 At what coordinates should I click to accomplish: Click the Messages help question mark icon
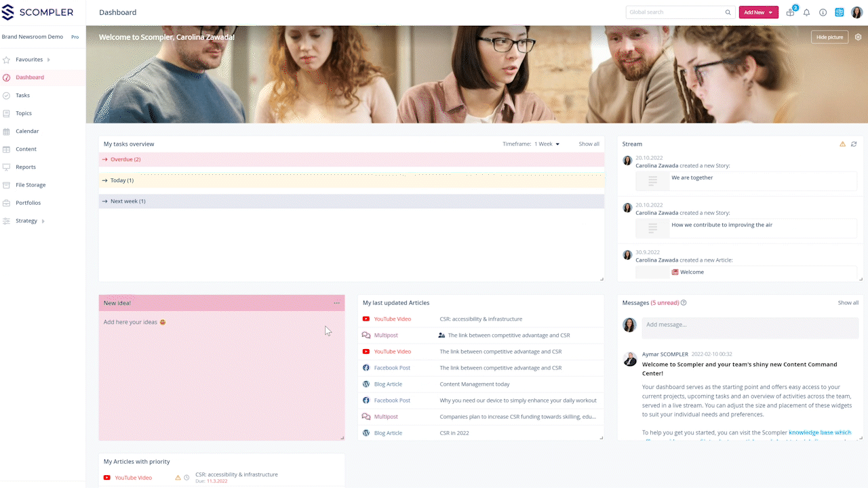[684, 303]
